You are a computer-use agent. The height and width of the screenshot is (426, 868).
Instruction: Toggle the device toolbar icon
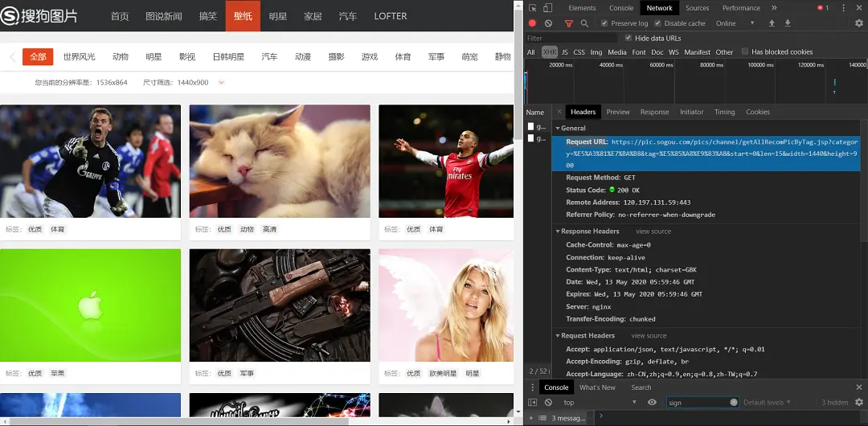click(x=548, y=7)
